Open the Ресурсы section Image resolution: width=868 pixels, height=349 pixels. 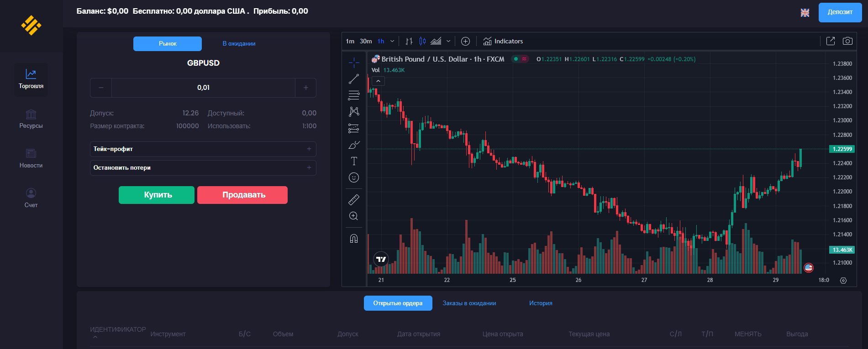click(31, 119)
